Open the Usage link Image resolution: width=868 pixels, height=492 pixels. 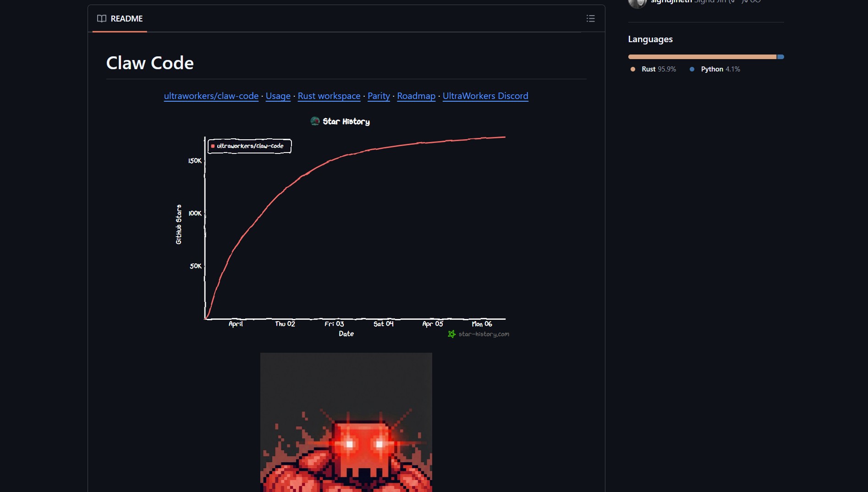278,96
